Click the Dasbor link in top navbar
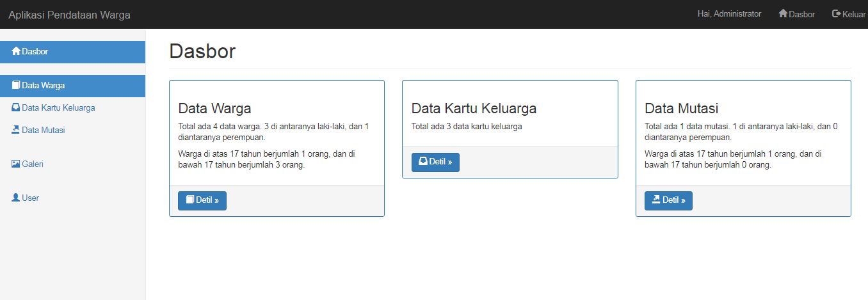Screen dimensions: 868x300 [x=797, y=14]
